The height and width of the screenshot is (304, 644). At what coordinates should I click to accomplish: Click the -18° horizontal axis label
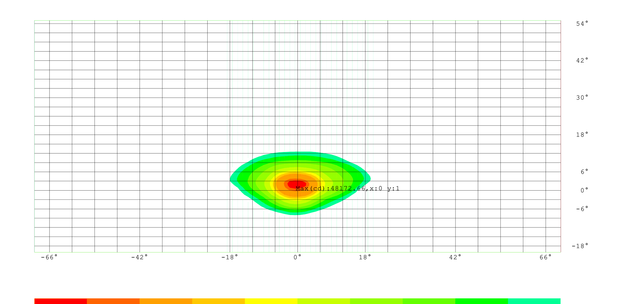click(x=230, y=257)
